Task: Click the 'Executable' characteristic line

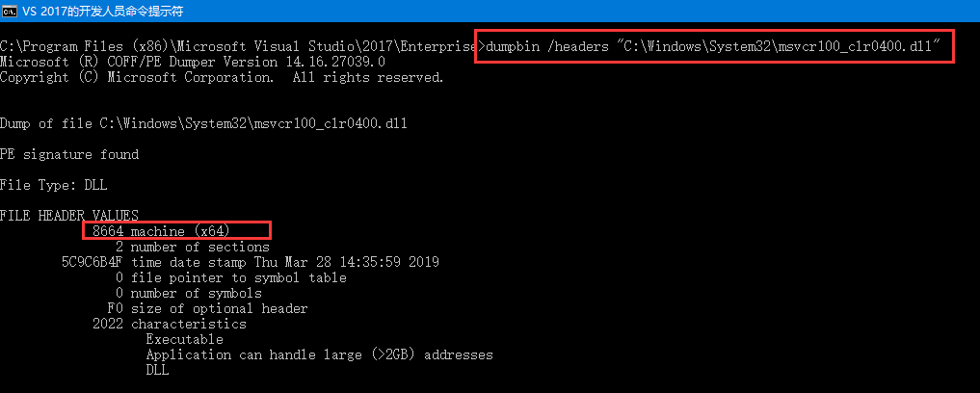Action: [x=184, y=339]
